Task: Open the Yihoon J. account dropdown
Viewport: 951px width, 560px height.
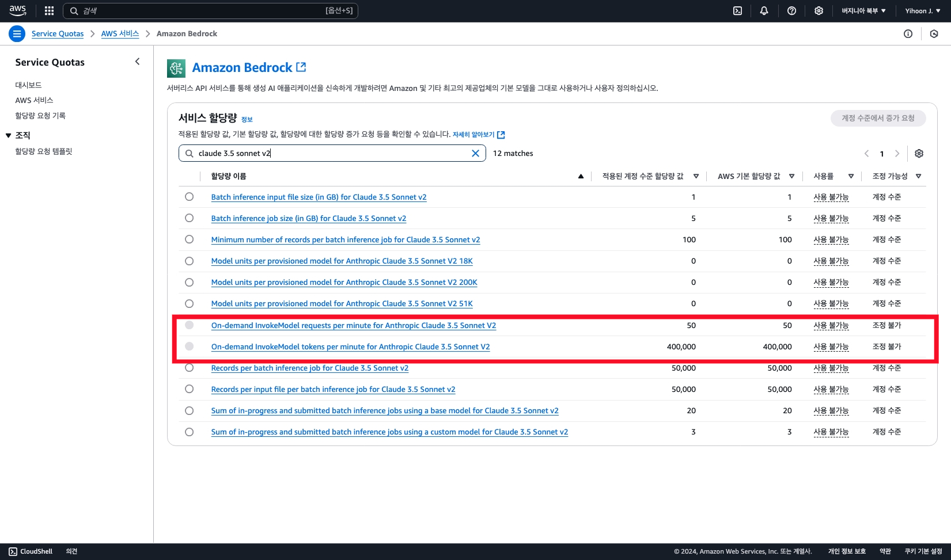Action: (922, 11)
